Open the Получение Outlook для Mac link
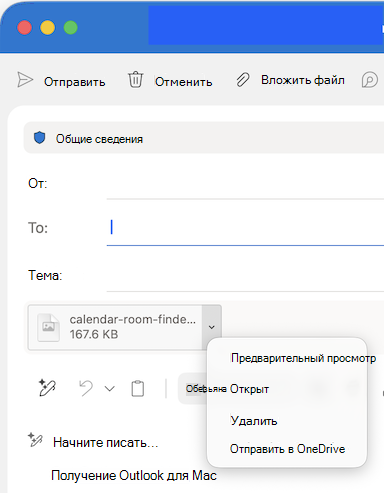384x493 pixels. coord(134,475)
